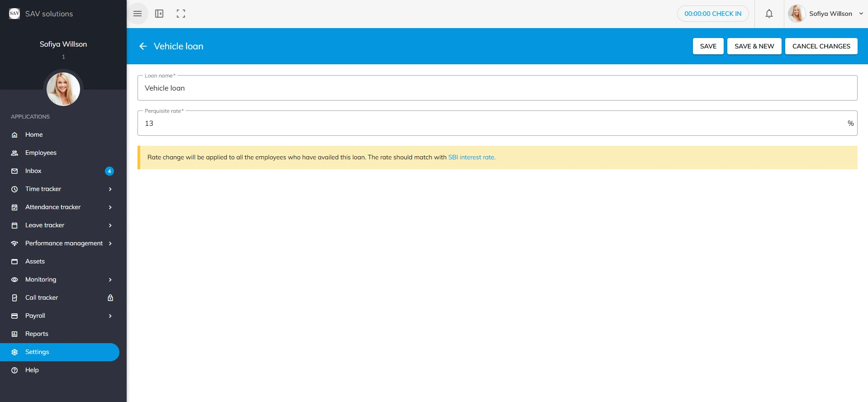Go back using the arrow beside Vehicle loan
The height and width of the screenshot is (402, 868).
[x=143, y=46]
